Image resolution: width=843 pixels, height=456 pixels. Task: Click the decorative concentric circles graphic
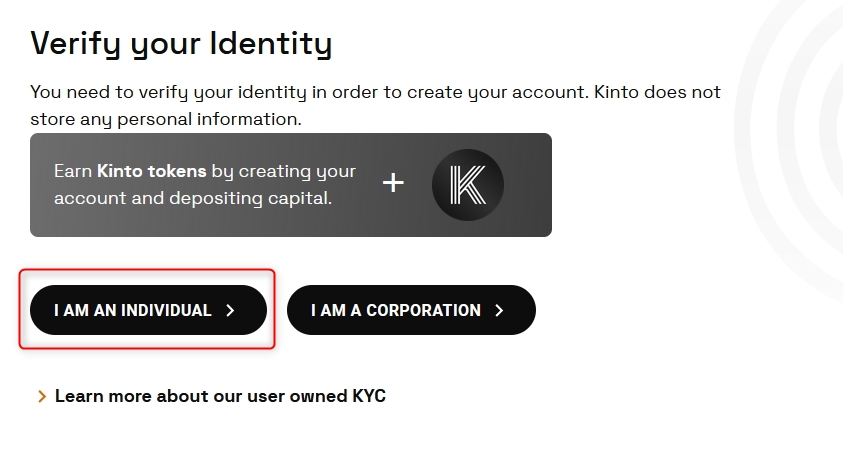[805, 150]
